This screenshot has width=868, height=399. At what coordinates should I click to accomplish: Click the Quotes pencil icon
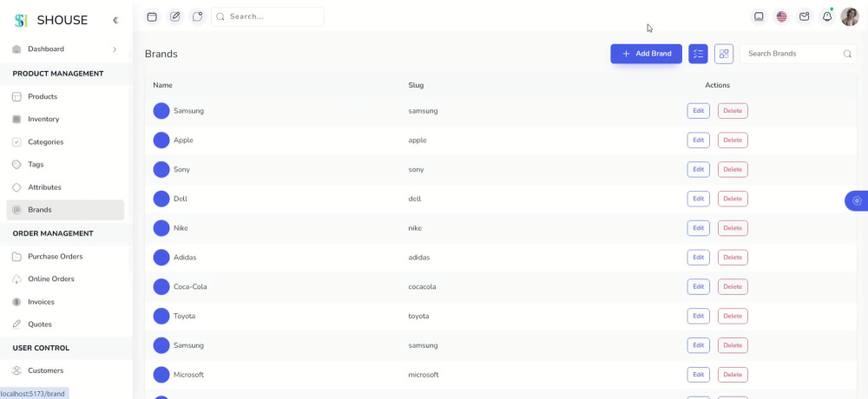point(16,324)
